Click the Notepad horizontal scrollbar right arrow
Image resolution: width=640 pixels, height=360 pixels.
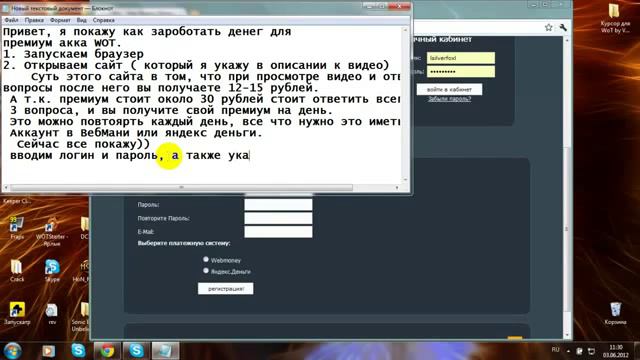pos(397,187)
